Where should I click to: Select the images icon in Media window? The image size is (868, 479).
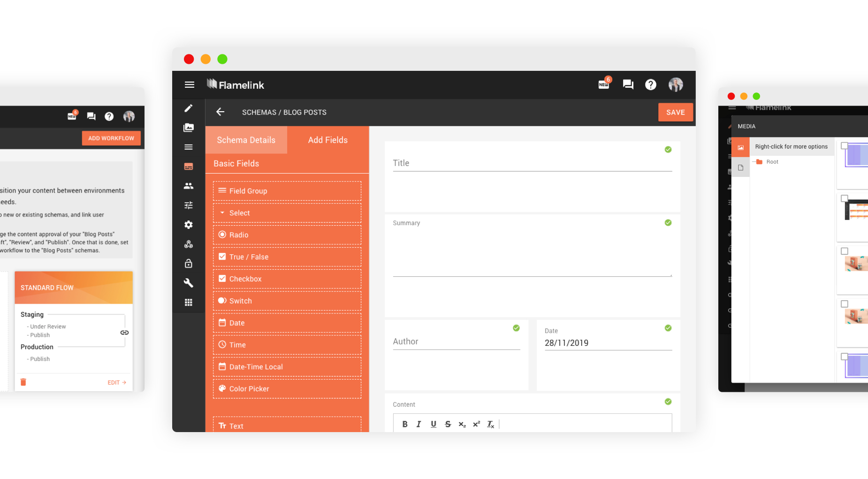tap(740, 147)
